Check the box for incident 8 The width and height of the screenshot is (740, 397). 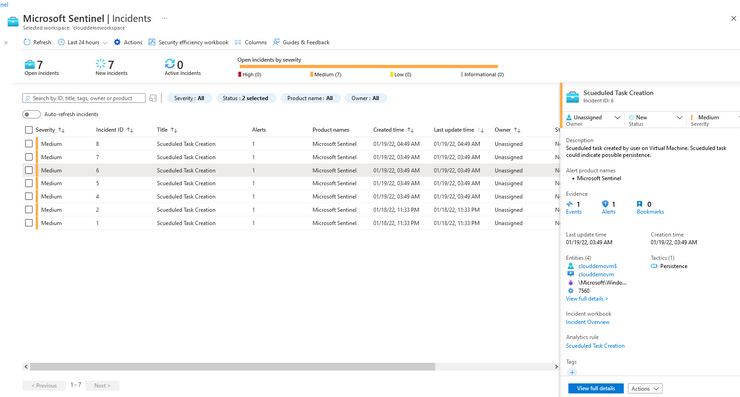pyautogui.click(x=29, y=144)
